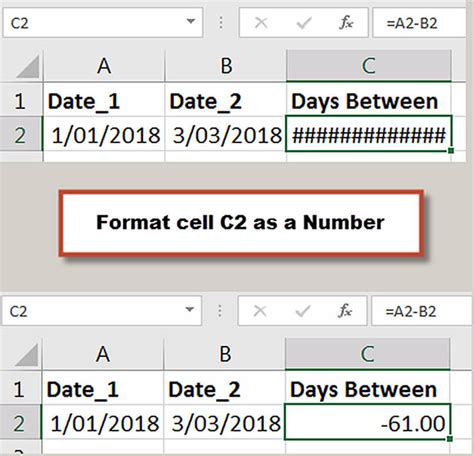The height and width of the screenshot is (456, 474).
Task: Click the top formula bar resize dots handle
Action: [221, 23]
